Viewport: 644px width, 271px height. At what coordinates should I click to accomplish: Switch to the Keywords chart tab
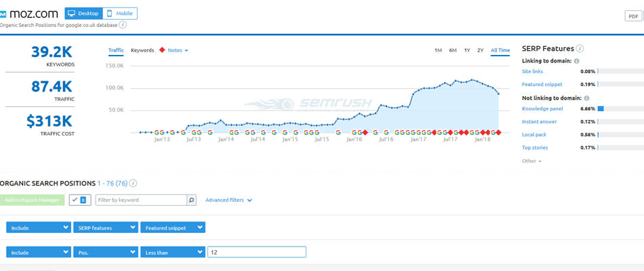[142, 50]
